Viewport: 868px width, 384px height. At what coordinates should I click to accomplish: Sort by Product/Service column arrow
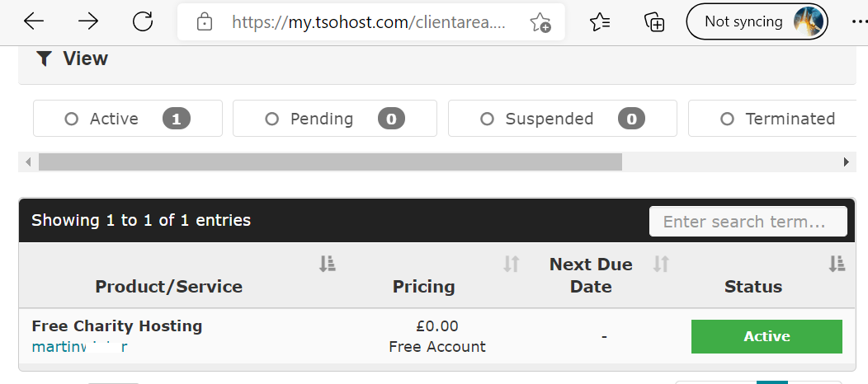click(328, 265)
